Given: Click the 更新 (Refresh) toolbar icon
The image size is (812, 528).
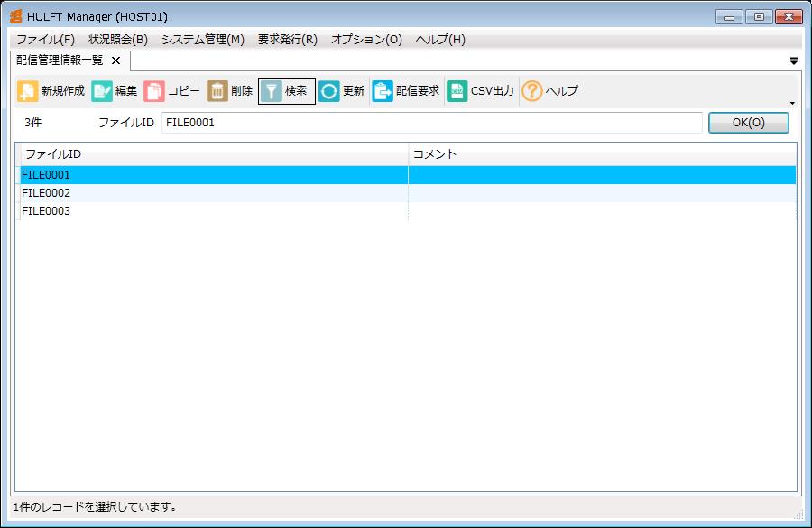Looking at the screenshot, I should (328, 91).
